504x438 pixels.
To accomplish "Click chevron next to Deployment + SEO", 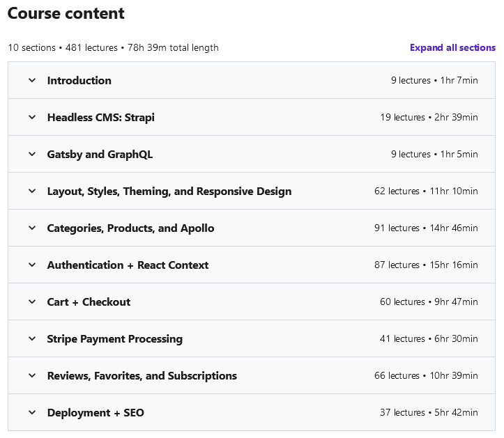I will (32, 413).
